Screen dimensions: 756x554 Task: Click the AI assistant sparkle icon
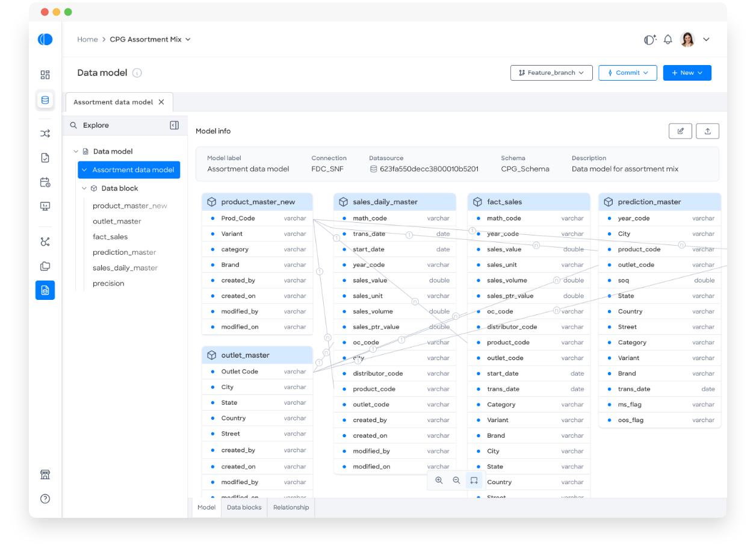click(x=649, y=39)
